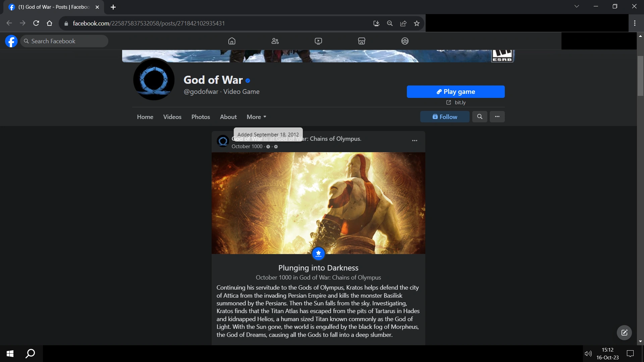Search the God of War page magnifier button
Screen dimensions: 644x362
pos(480,117)
